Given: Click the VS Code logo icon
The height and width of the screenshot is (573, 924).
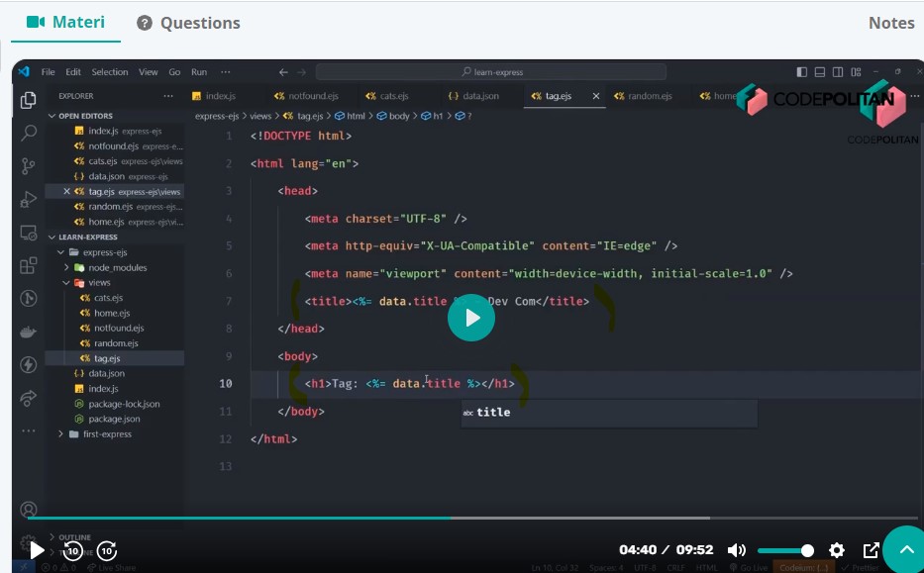Looking at the screenshot, I should pos(24,72).
